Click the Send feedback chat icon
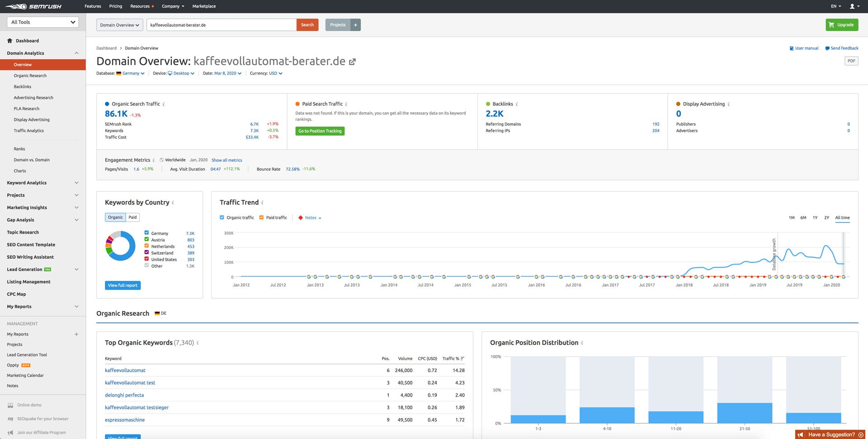This screenshot has width=868, height=439. point(827,48)
